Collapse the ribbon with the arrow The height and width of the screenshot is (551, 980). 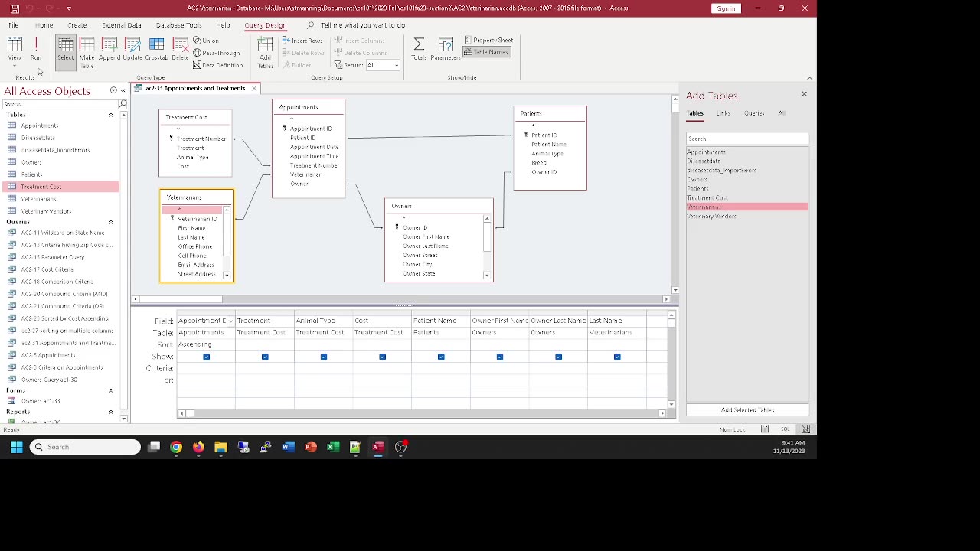point(809,77)
